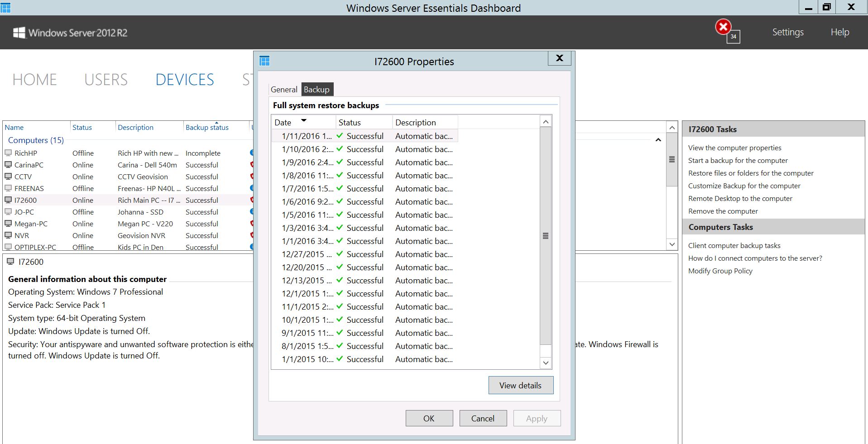
Task: Open the DEVICES section
Action: (x=185, y=80)
